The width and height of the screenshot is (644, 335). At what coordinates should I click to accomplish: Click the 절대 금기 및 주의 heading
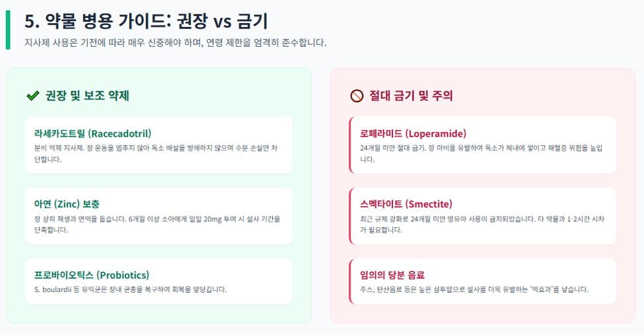[411, 96]
